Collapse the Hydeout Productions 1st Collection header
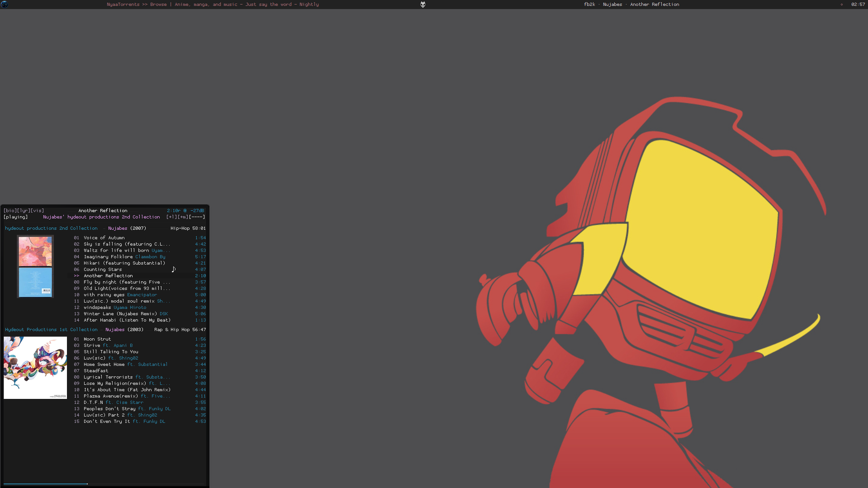868x488 pixels. 51,330
